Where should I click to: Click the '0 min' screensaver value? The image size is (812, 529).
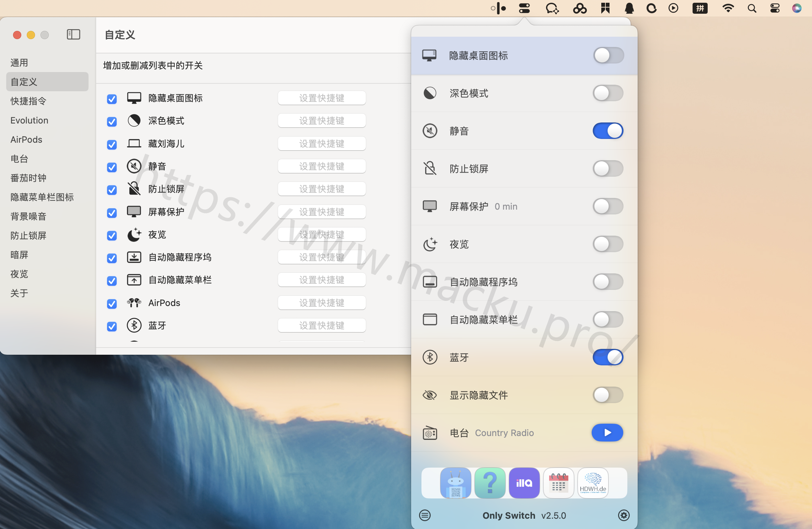point(506,207)
